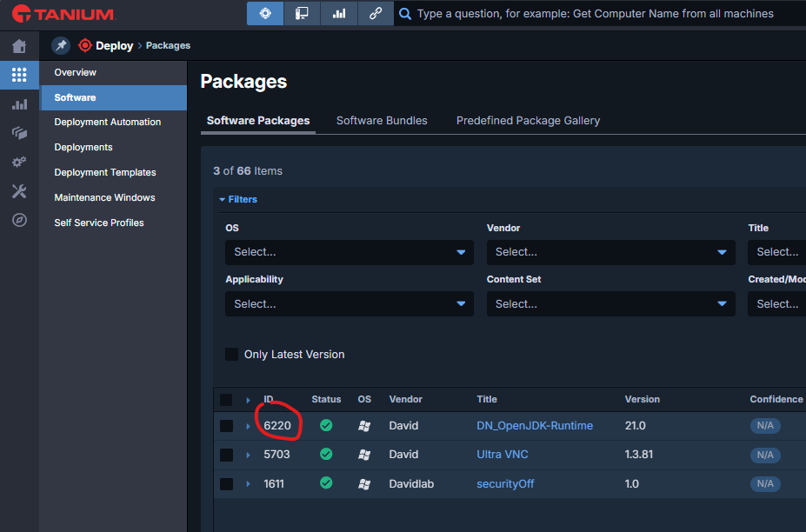Click the wrench and screwdriver tools icon

19,191
